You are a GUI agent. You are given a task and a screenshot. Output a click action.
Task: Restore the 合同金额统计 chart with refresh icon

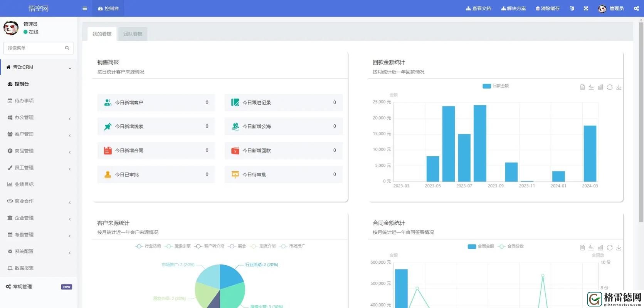(x=610, y=248)
